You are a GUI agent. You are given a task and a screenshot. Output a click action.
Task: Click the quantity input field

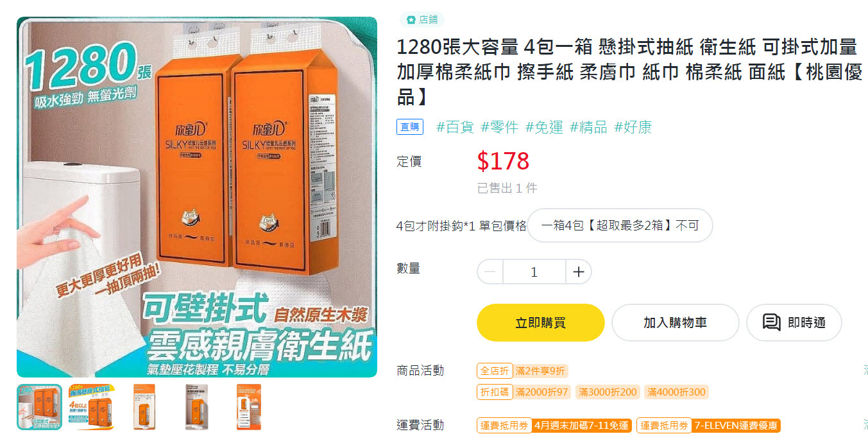click(534, 272)
